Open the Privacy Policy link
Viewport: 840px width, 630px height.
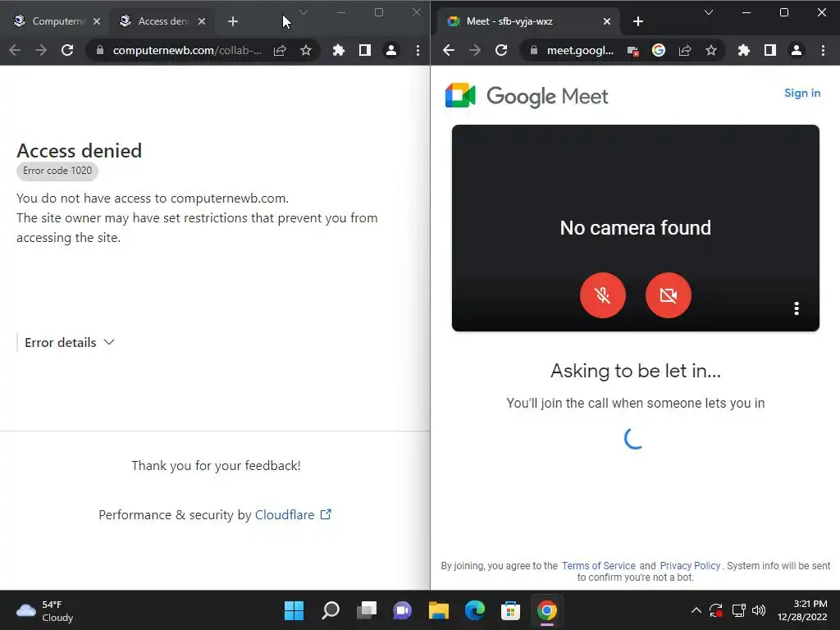690,566
